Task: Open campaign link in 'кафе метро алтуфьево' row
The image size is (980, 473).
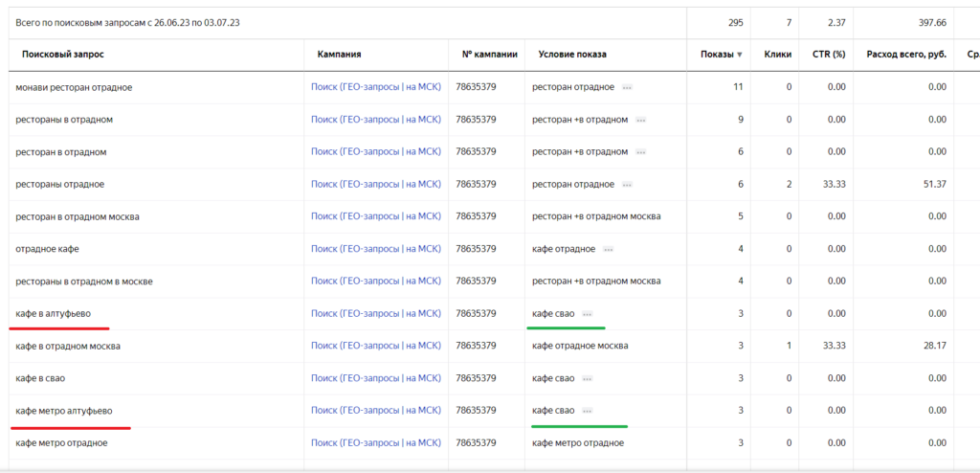Action: 375,411
